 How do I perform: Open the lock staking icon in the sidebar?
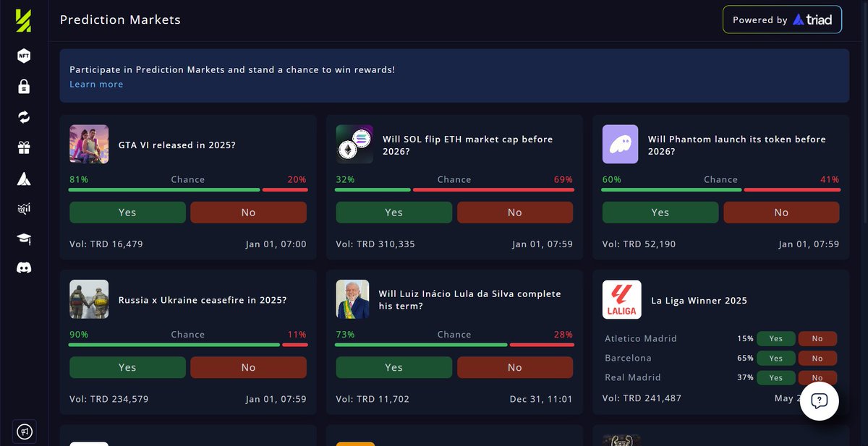(x=24, y=86)
